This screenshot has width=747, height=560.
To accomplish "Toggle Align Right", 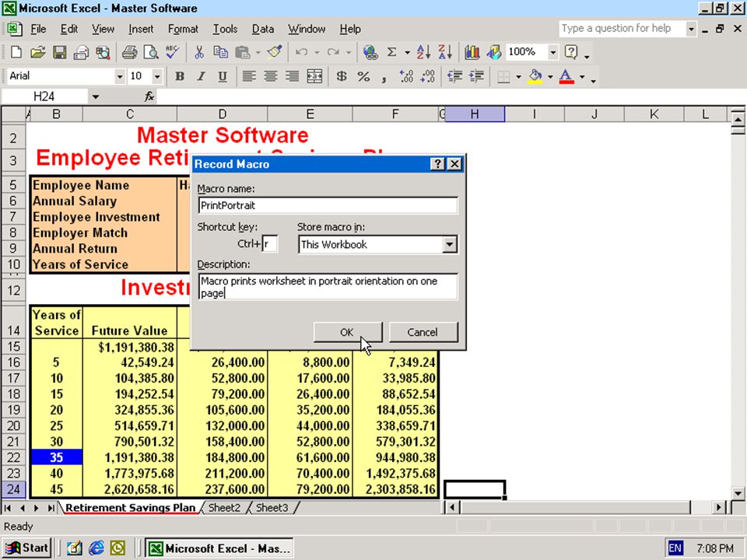I will (x=292, y=76).
